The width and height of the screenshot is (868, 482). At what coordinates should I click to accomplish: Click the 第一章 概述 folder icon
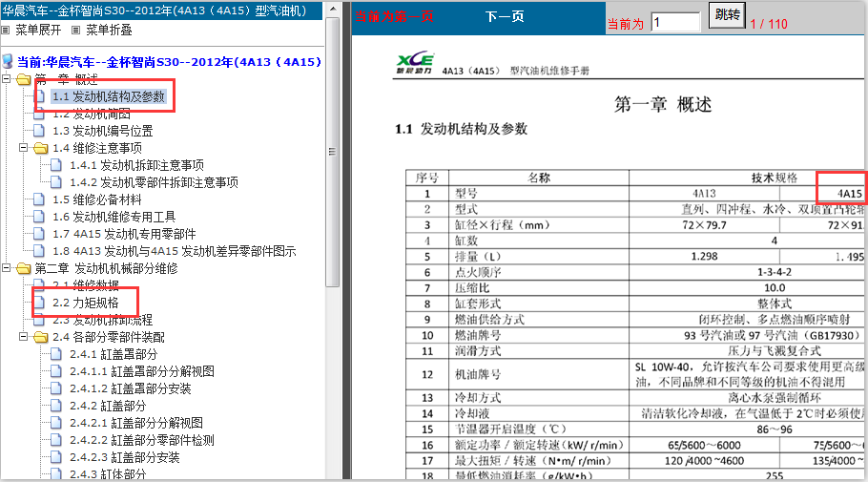coord(23,79)
